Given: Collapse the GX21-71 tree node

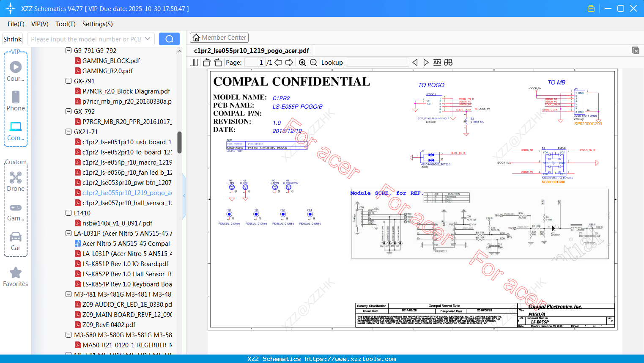Looking at the screenshot, I should pos(69,132).
